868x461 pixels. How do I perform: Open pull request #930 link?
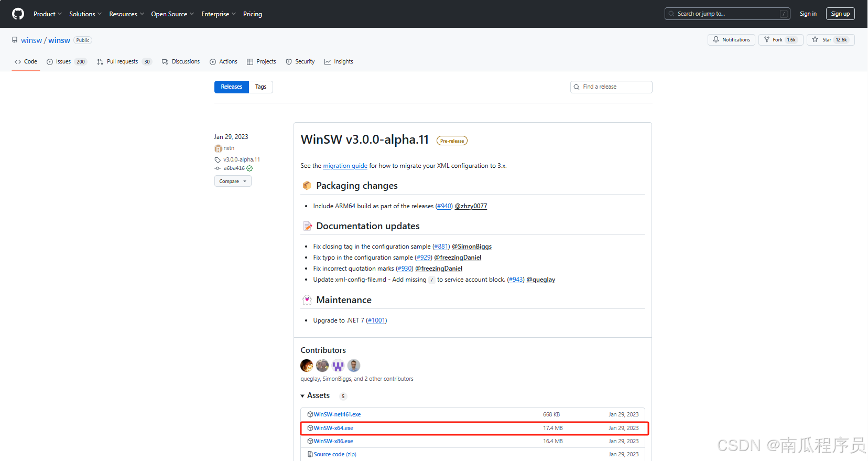(x=404, y=269)
